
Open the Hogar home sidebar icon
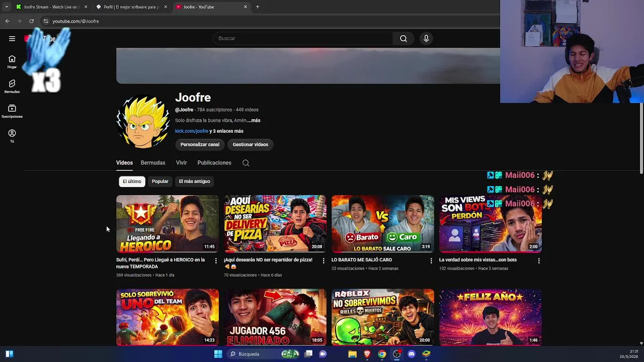pos(12,62)
